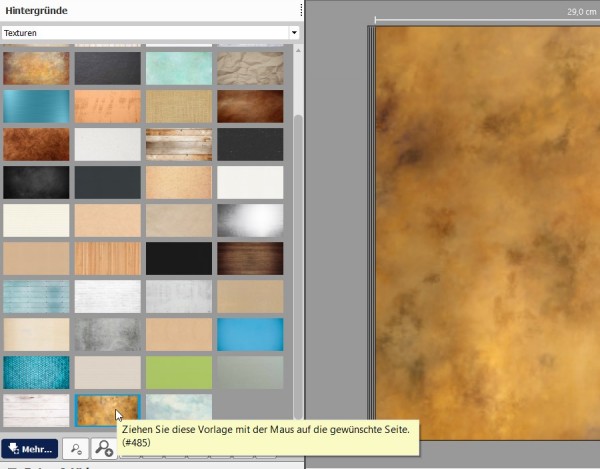
Task: Click the zoom out magnifier icon
Action: (76, 450)
